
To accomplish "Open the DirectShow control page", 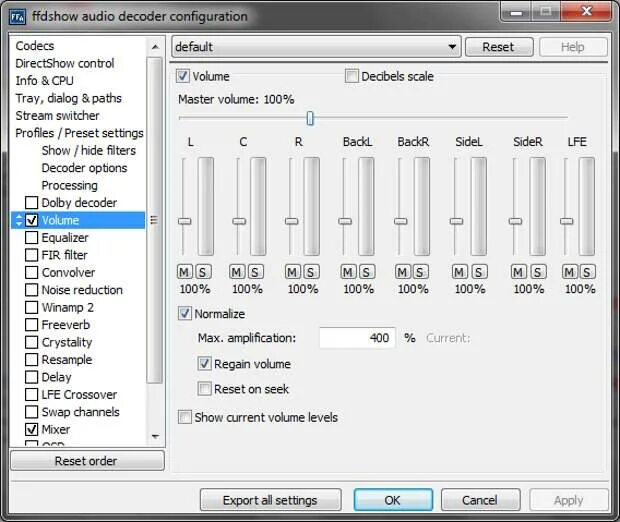I will tap(65, 63).
